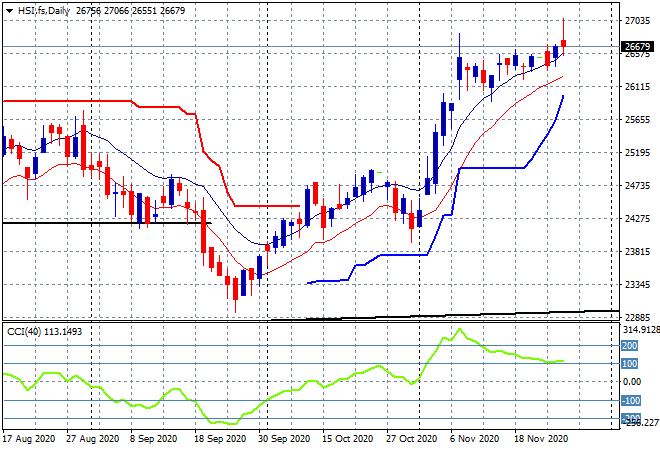Click the CCI(40) 113.1493 indicator label
The image size is (660, 450).
45,332
